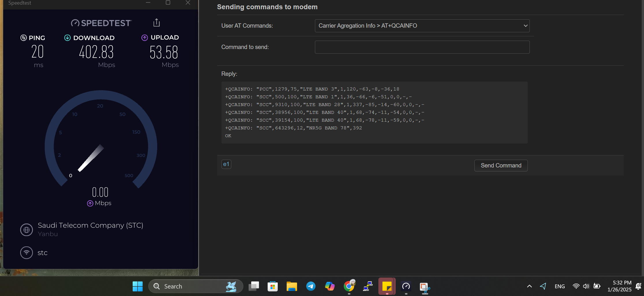Click the wifi icon beside stc

(27, 253)
